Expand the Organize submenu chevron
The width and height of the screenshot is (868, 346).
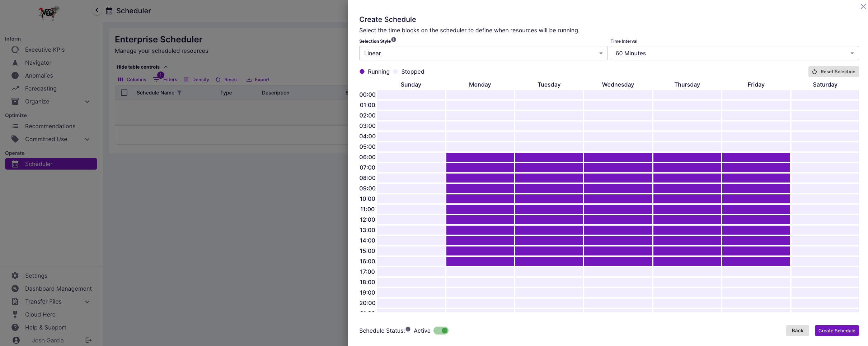[87, 102]
